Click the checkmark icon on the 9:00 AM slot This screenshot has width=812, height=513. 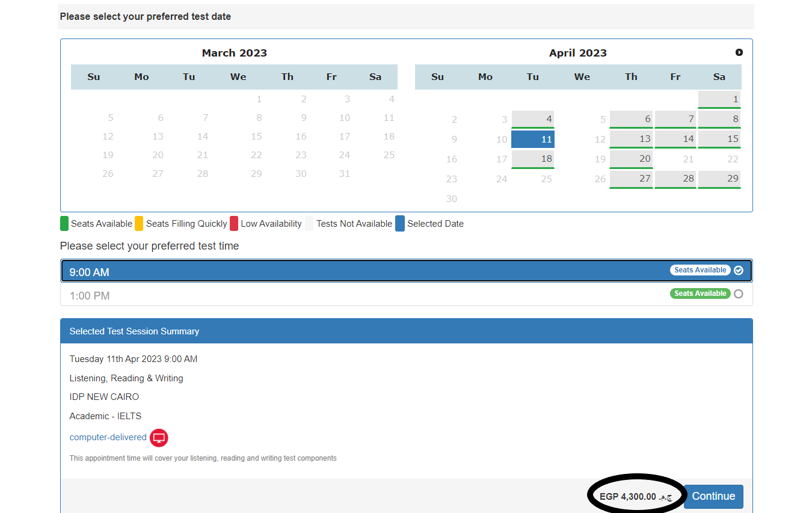[x=739, y=270]
